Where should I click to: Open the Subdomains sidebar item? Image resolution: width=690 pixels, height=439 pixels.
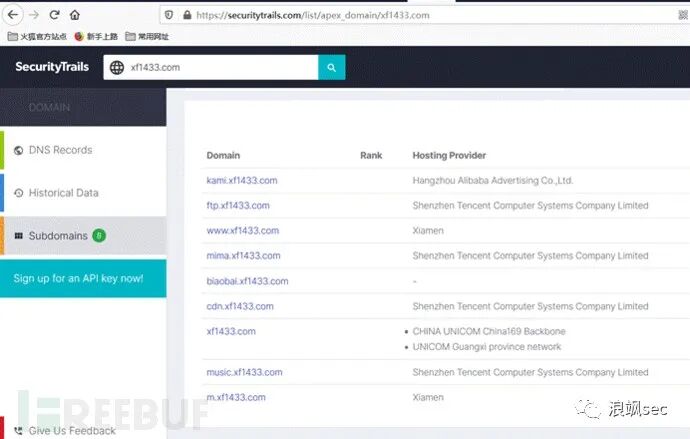(83, 236)
